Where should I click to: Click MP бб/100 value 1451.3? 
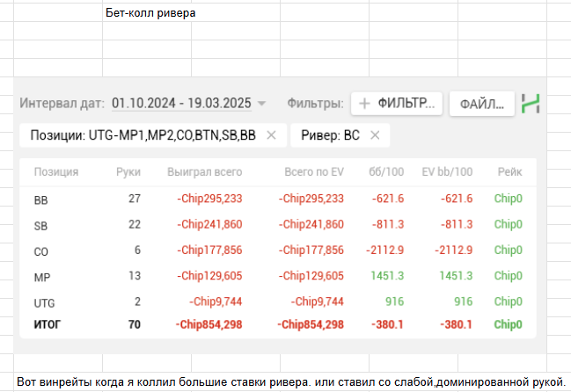pos(387,276)
